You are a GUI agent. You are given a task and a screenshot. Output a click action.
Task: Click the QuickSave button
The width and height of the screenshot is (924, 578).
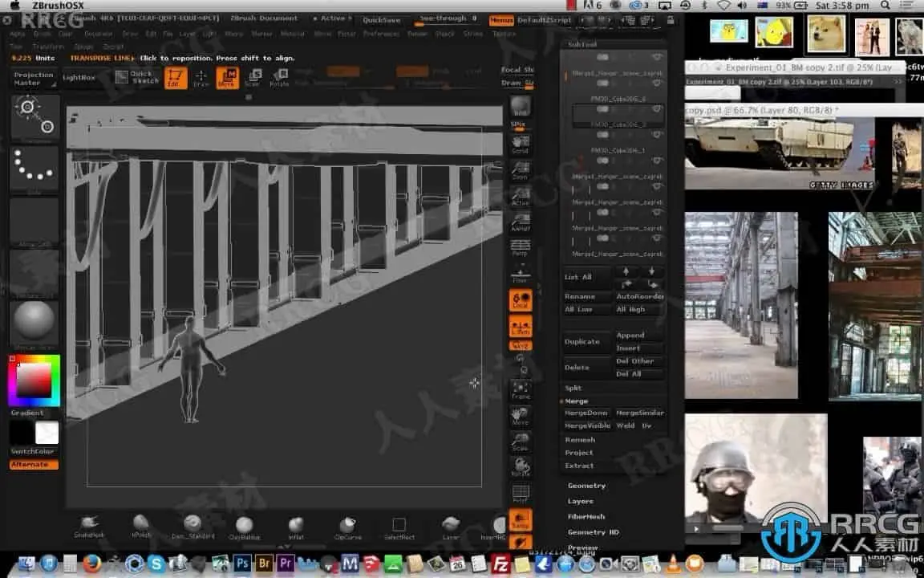point(382,20)
